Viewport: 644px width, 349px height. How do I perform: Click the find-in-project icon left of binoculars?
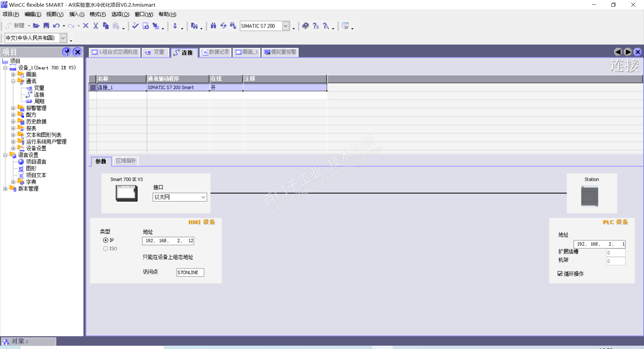pos(194,26)
